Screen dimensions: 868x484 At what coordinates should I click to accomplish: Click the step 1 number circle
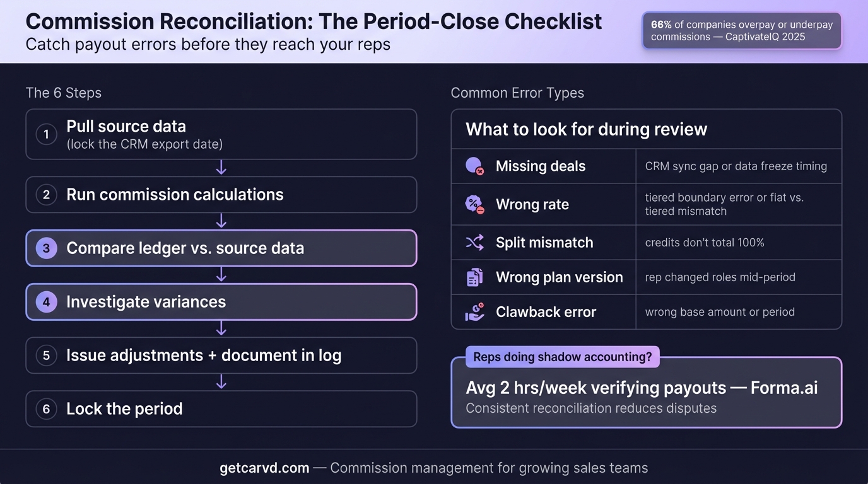[x=46, y=134]
